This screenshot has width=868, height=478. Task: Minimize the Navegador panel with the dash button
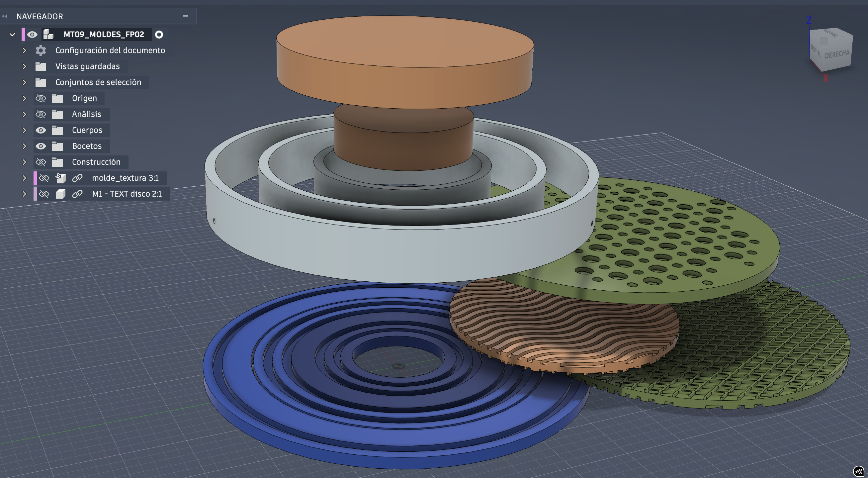[185, 16]
